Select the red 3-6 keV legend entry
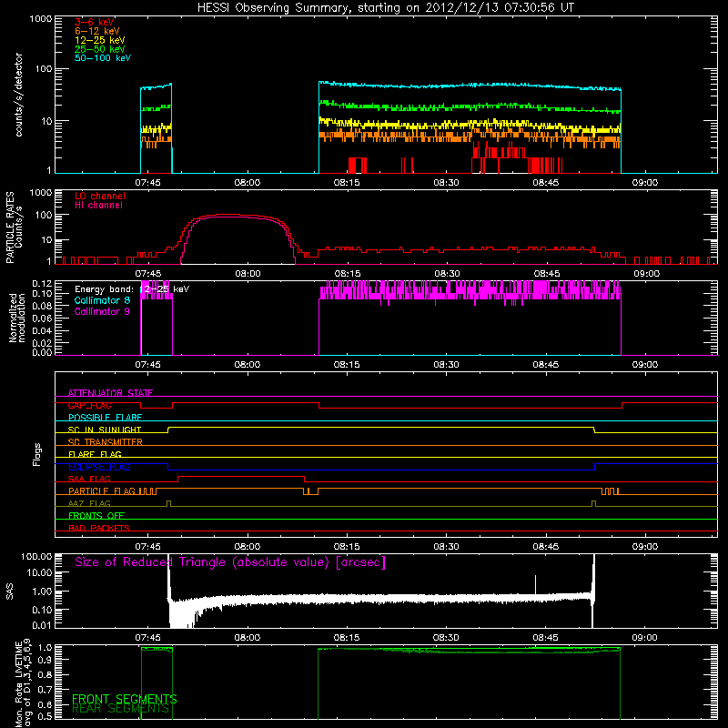728x728 pixels. click(94, 22)
